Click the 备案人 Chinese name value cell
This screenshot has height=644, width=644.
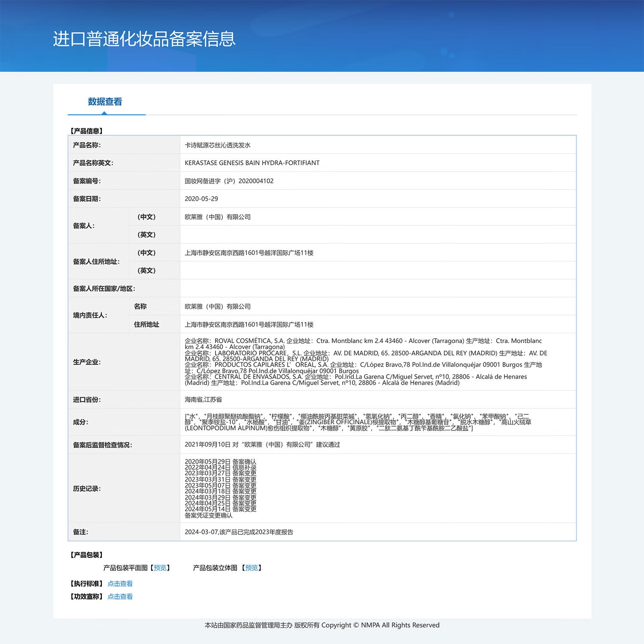pyautogui.click(x=218, y=217)
